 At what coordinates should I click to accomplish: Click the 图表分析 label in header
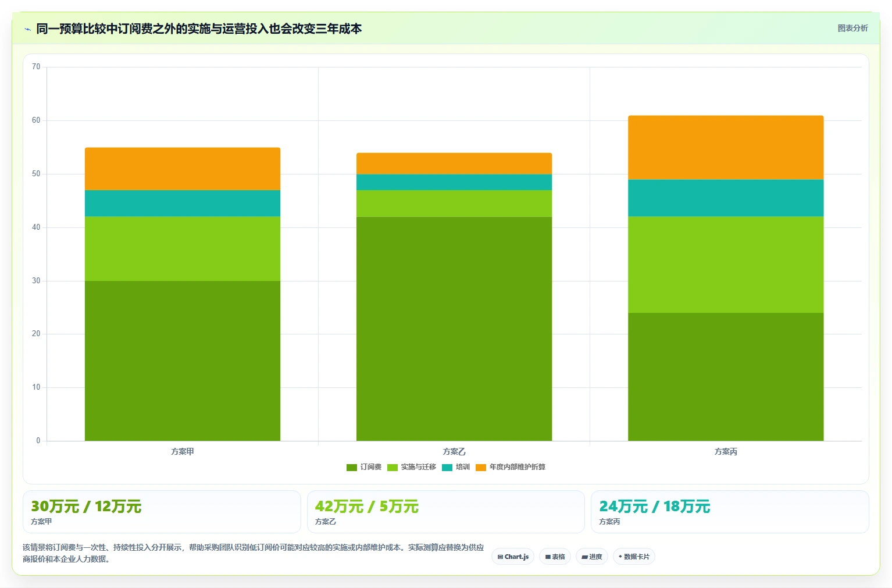[x=852, y=28]
